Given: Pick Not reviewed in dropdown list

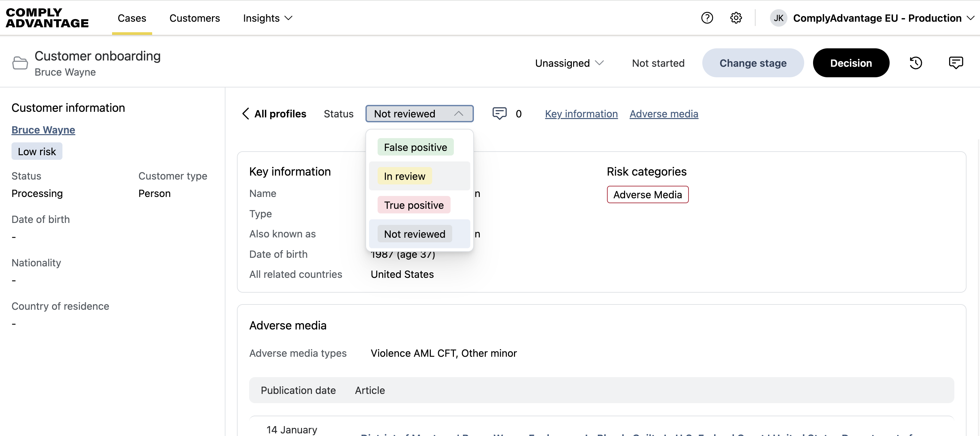Looking at the screenshot, I should click(x=414, y=234).
